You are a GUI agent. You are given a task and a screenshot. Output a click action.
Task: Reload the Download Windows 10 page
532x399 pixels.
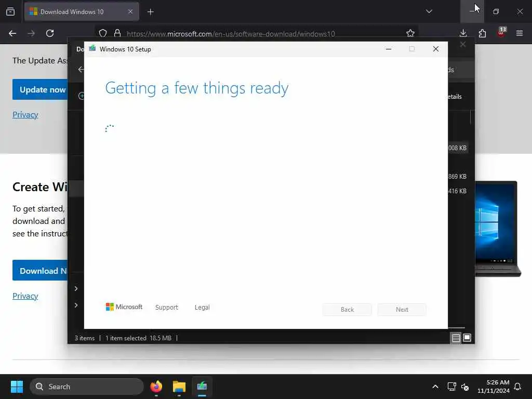50,33
